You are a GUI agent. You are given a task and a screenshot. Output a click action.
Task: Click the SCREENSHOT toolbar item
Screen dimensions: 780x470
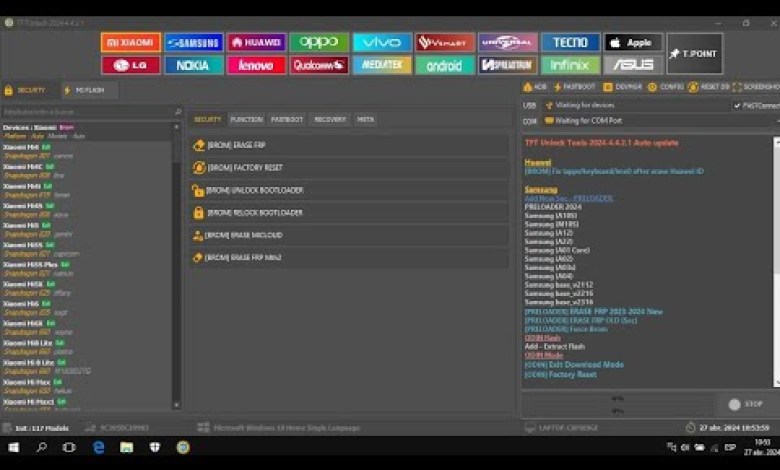pyautogui.click(x=756, y=87)
